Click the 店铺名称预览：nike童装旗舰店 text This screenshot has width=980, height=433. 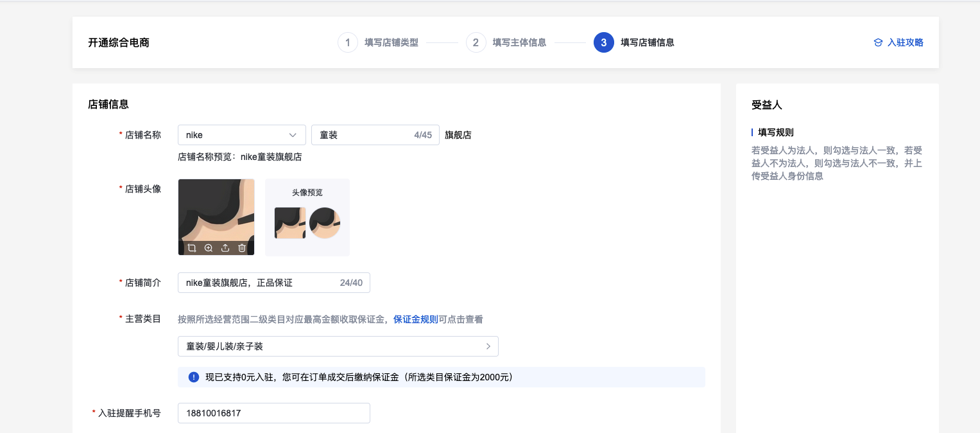tap(240, 157)
